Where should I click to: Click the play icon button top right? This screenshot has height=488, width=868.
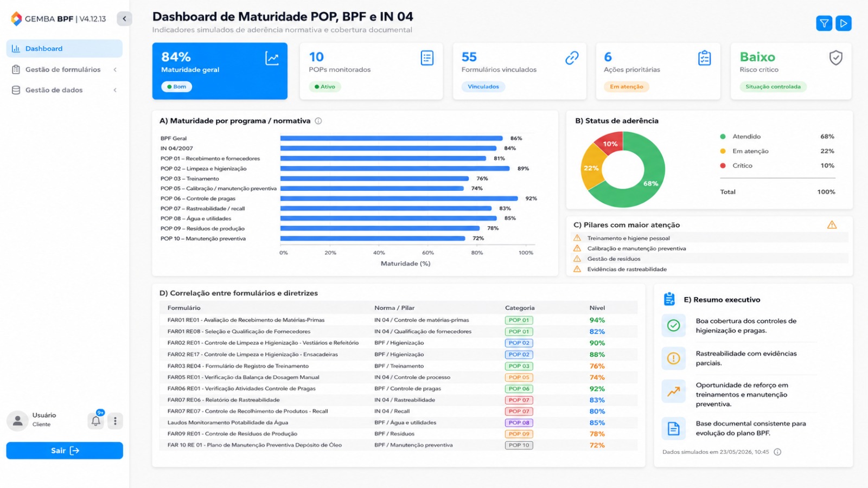point(844,23)
